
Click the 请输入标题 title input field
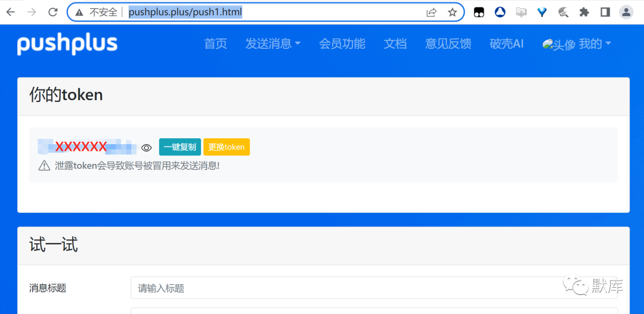[x=374, y=288]
